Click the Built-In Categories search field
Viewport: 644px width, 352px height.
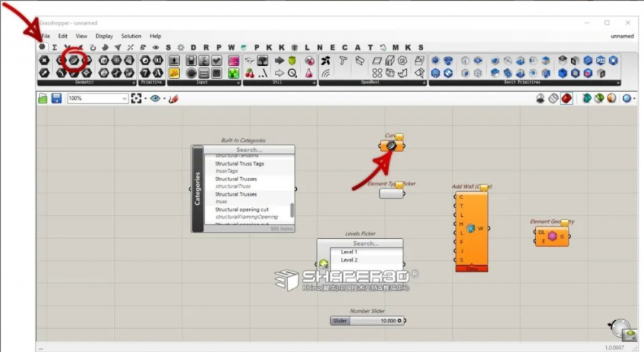(x=249, y=150)
